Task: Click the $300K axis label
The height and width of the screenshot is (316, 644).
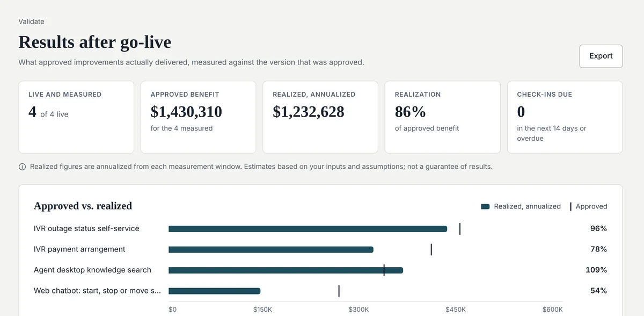Action: (x=358, y=310)
